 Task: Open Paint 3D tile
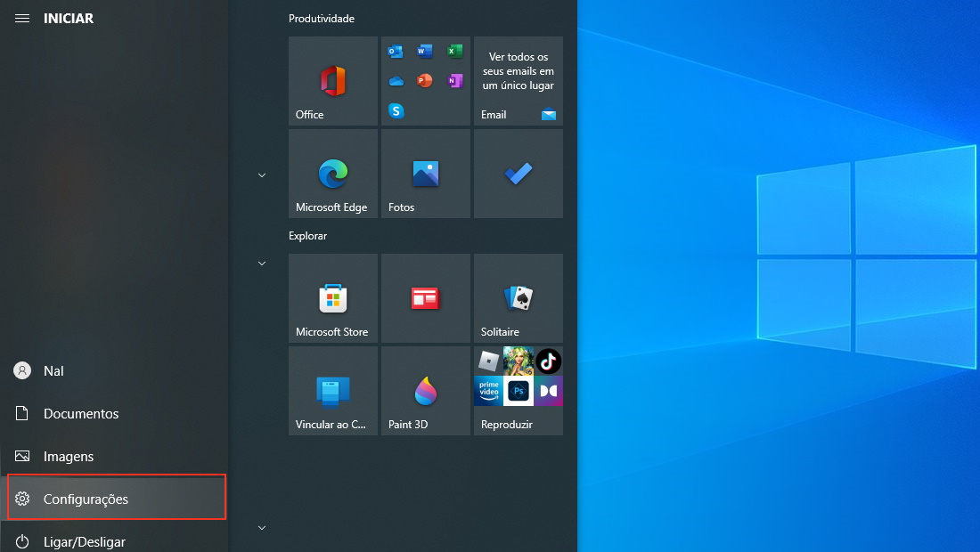point(426,391)
